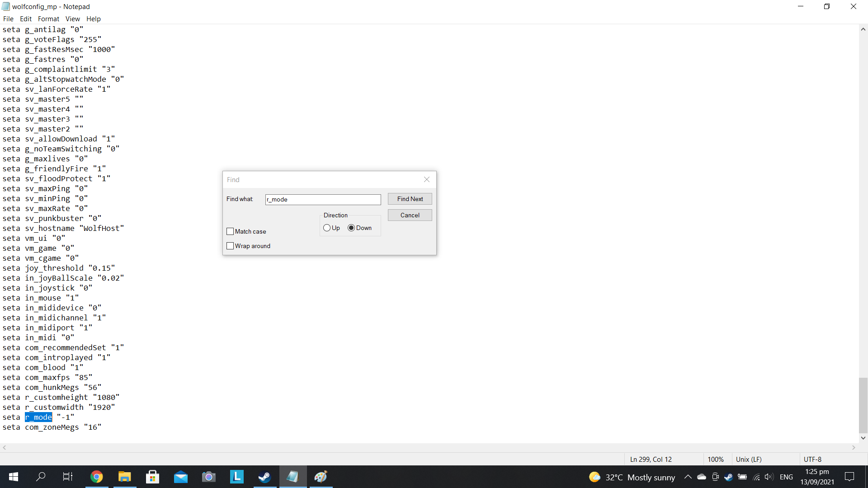Screen dimensions: 868x488
Task: Open Steam from the taskbar
Action: [264, 477]
